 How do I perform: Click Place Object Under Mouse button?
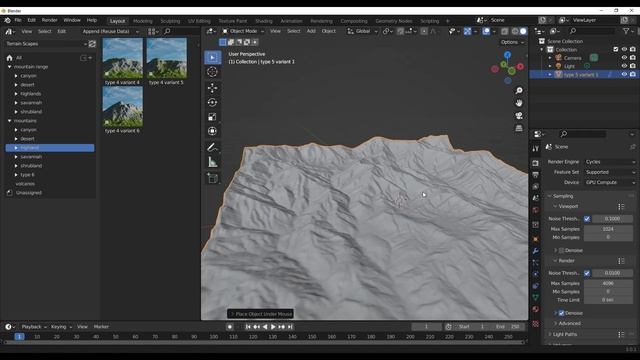(260, 314)
